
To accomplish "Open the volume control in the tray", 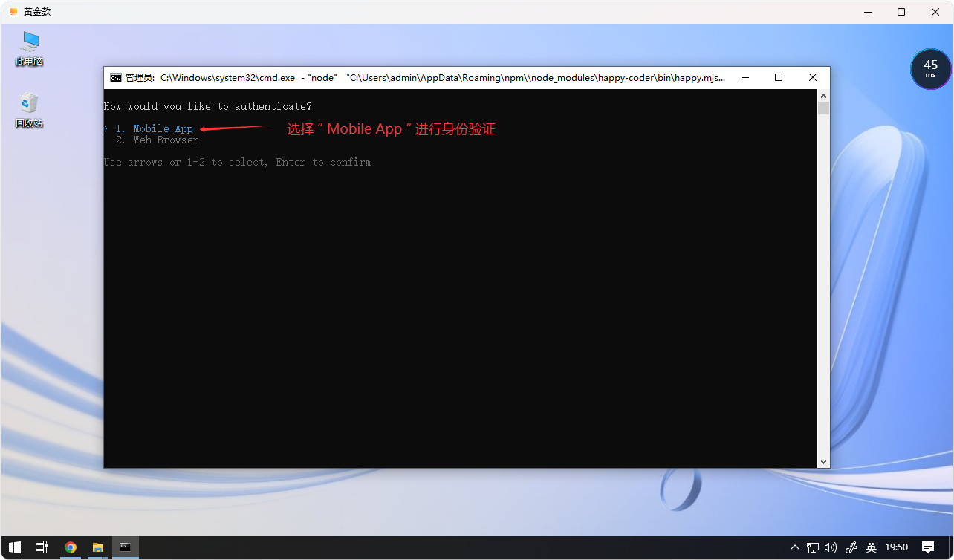I will (831, 547).
